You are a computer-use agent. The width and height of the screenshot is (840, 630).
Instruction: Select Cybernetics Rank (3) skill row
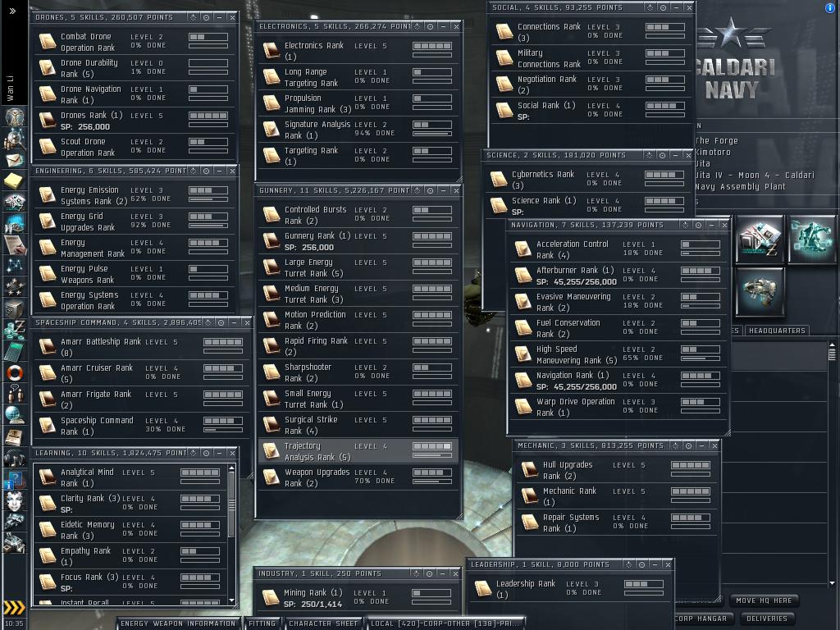click(587, 180)
